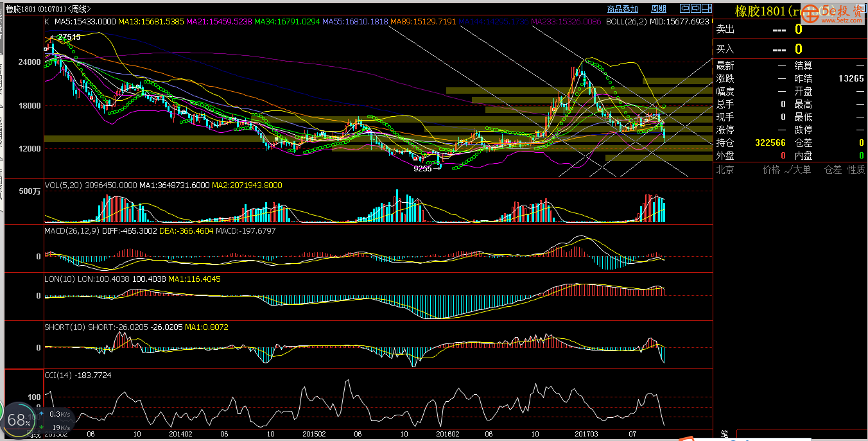Select the MA55:16810.1818 indicator label
The width and height of the screenshot is (868, 441).
point(355,21)
